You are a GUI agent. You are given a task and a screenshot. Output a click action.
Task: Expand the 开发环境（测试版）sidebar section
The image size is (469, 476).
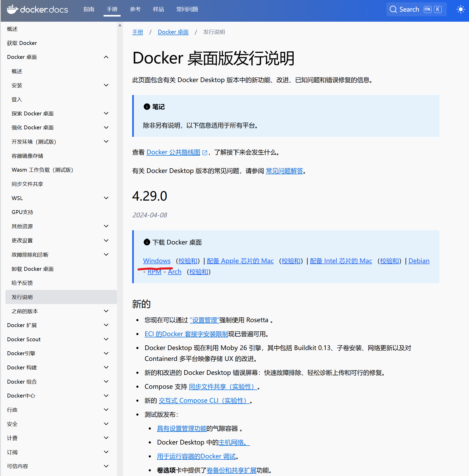106,141
